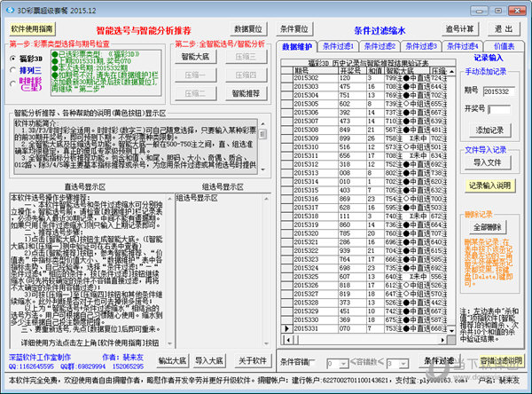532x394 pixels.
Task: Click the app icon in the title bar
Action: click(11, 10)
